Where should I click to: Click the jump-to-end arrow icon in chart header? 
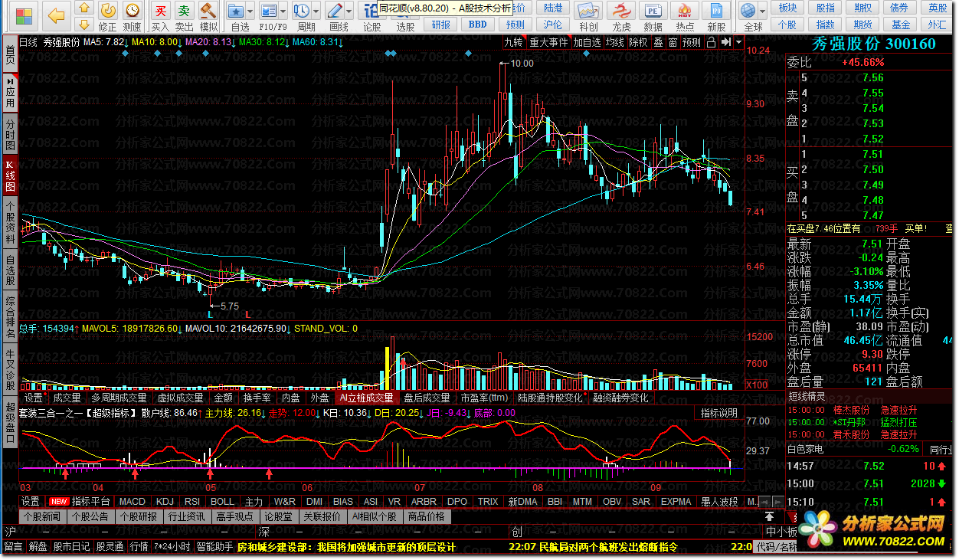coord(725,42)
